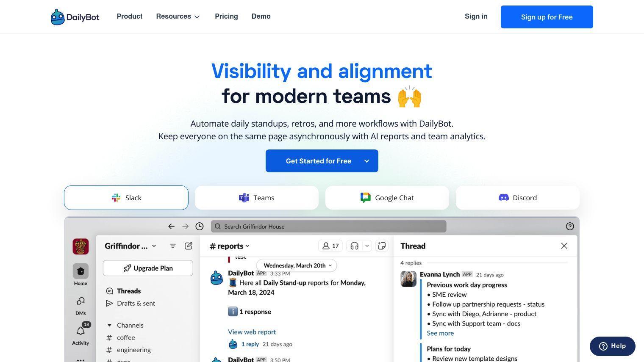
Task: Click the new message compose icon
Action: (x=189, y=246)
